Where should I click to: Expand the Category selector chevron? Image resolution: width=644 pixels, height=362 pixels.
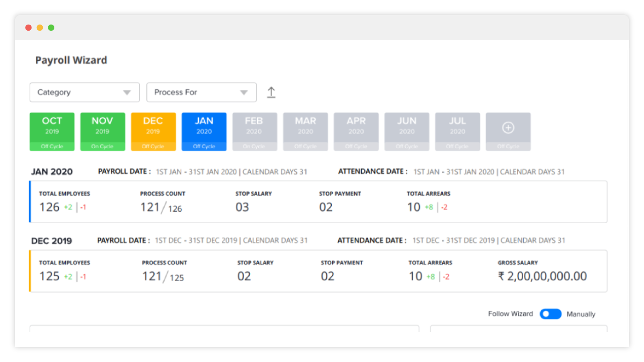127,92
